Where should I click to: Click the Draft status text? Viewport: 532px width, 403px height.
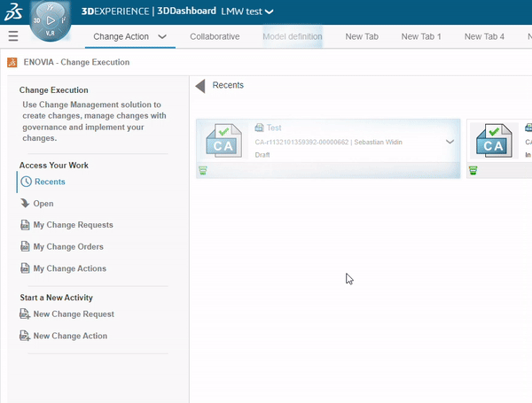coord(262,155)
